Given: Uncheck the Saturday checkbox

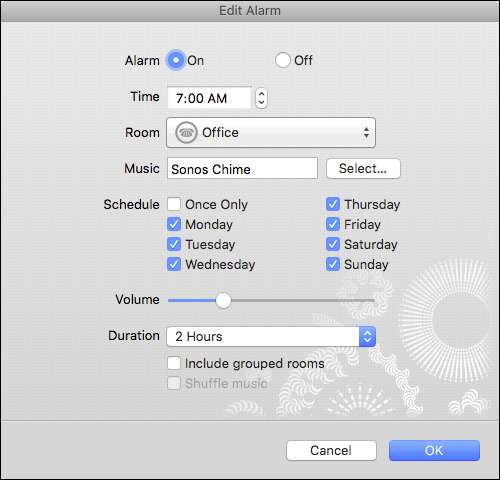Looking at the screenshot, I should point(333,244).
